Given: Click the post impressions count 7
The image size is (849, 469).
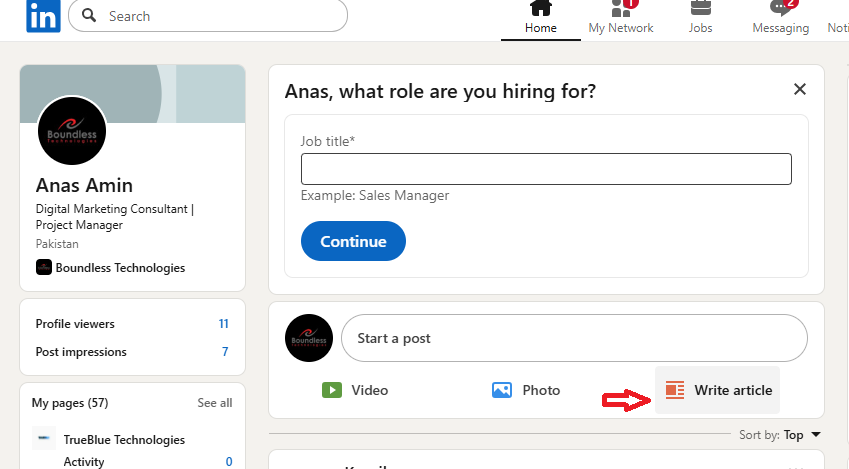Looking at the screenshot, I should pyautogui.click(x=225, y=352).
